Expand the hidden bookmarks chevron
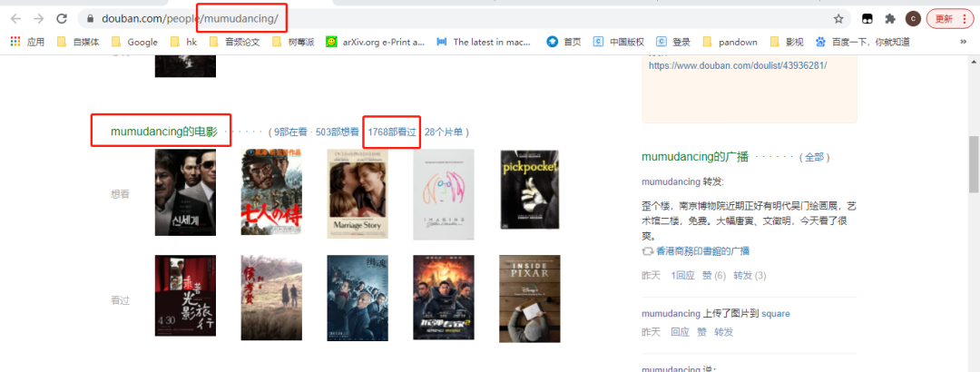The height and width of the screenshot is (372, 980). [x=963, y=42]
